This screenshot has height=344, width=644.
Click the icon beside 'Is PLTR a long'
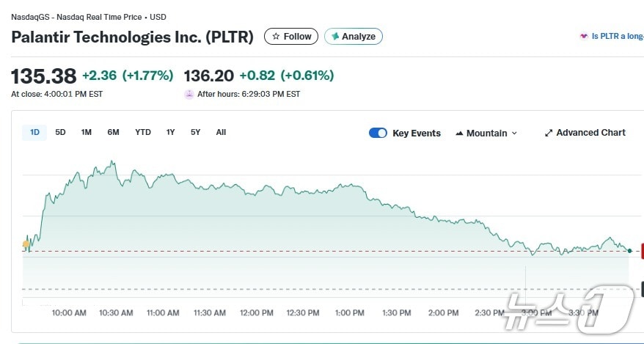(x=584, y=36)
